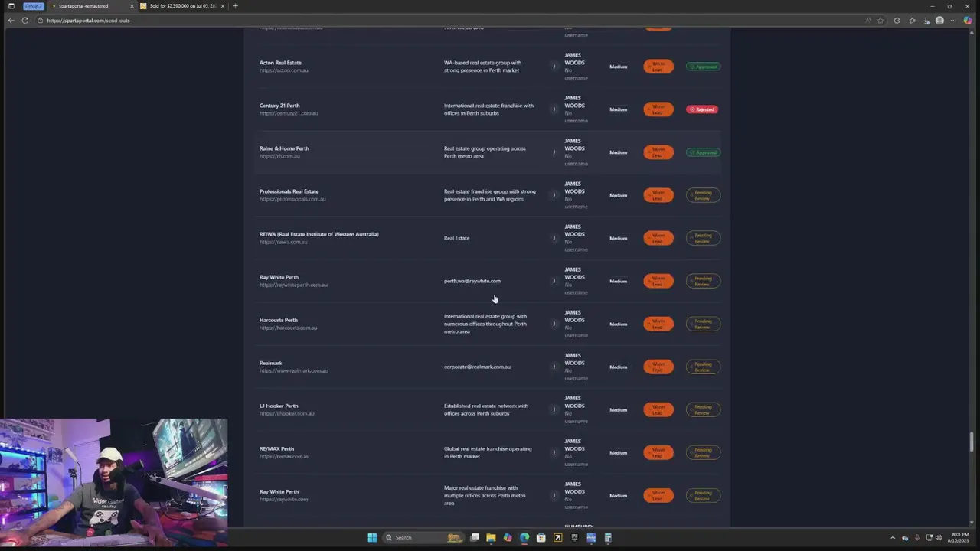980x551 pixels.
Task: Click the J avatar in the Professionals Real Estate row
Action: pos(554,195)
